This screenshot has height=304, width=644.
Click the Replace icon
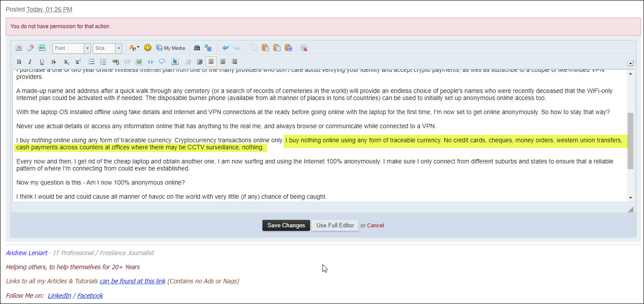tap(209, 48)
